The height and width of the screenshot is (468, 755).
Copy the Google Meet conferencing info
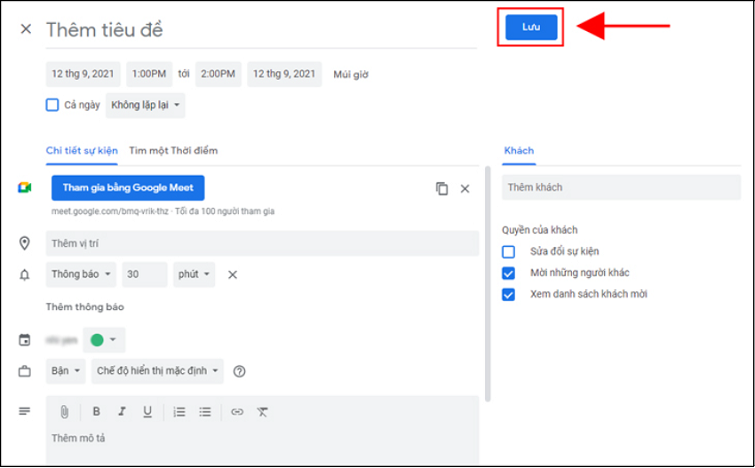pos(442,188)
